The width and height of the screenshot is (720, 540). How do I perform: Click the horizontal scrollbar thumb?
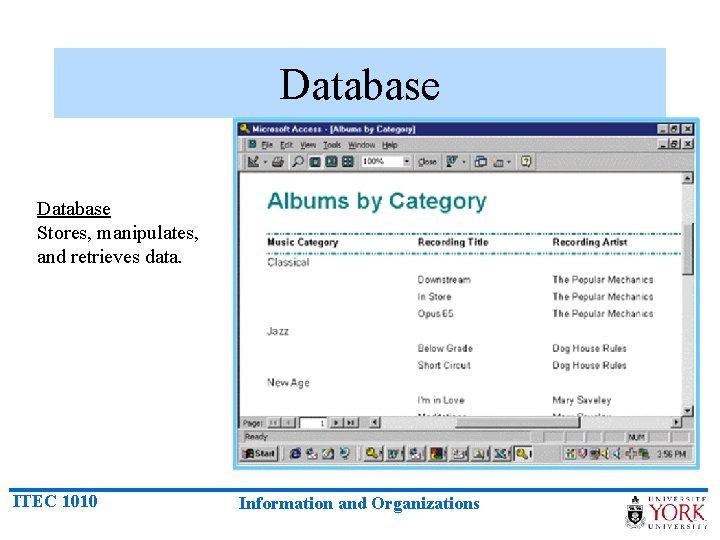[518, 422]
